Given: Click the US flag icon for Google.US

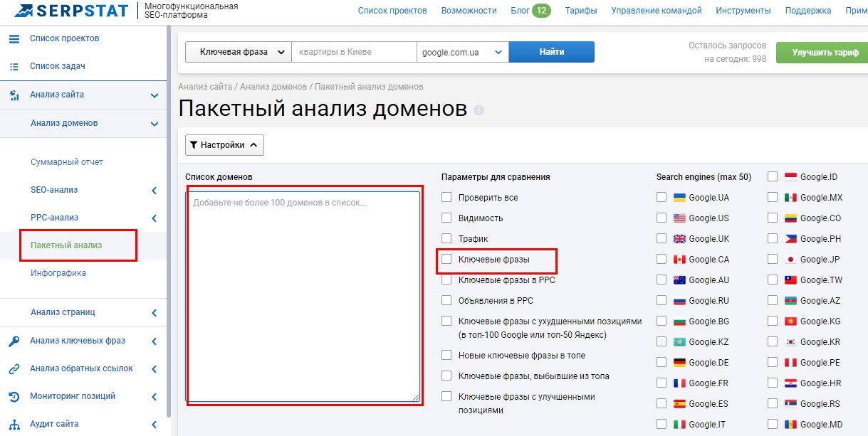Looking at the screenshot, I should [679, 218].
